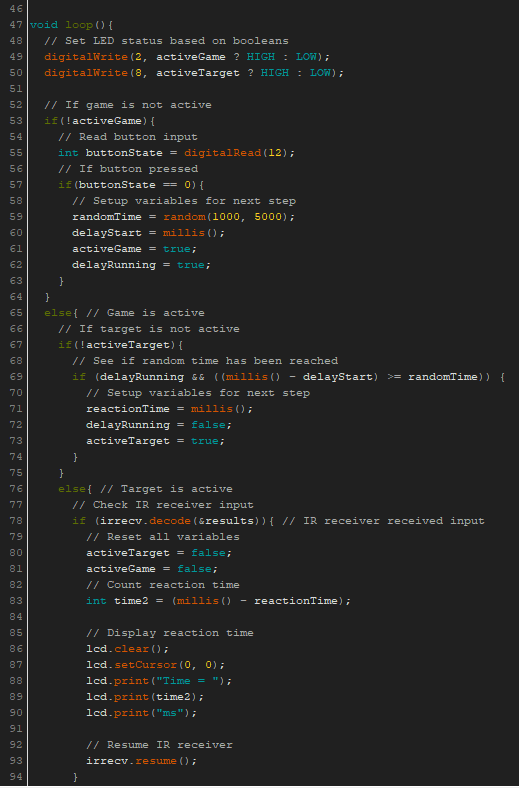Click 'activeTarget = true;' line
This screenshot has width=519, height=788.
point(155,441)
